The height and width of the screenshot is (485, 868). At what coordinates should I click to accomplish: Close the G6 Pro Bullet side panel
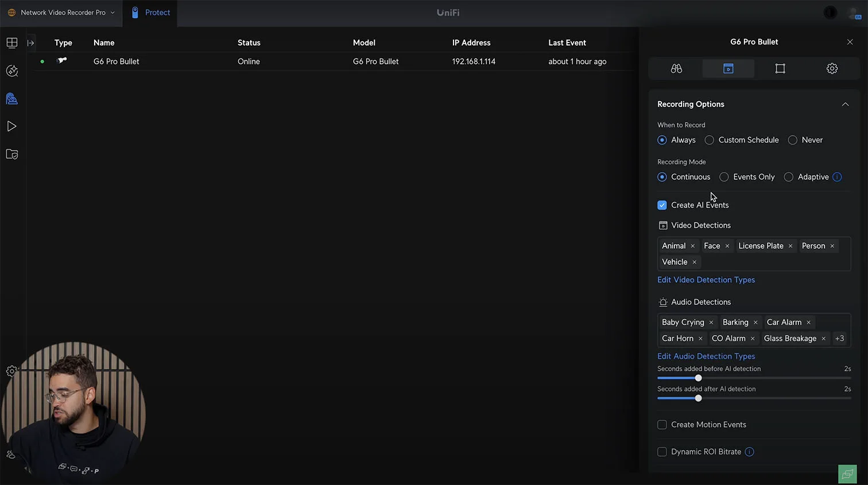[850, 42]
